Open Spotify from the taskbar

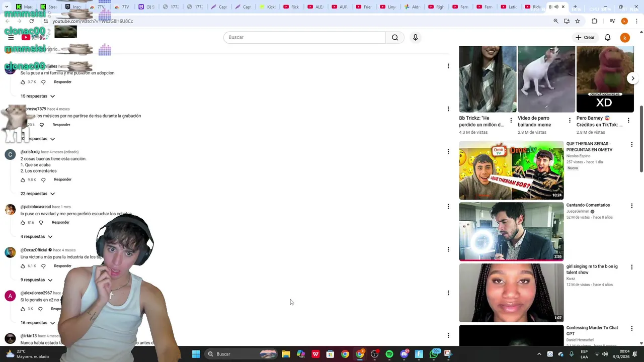(389, 354)
